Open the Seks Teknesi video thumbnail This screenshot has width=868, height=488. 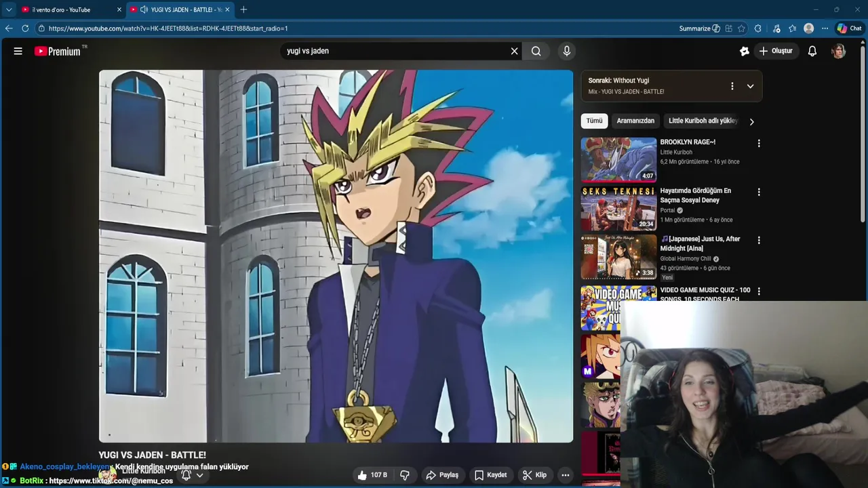tap(618, 208)
